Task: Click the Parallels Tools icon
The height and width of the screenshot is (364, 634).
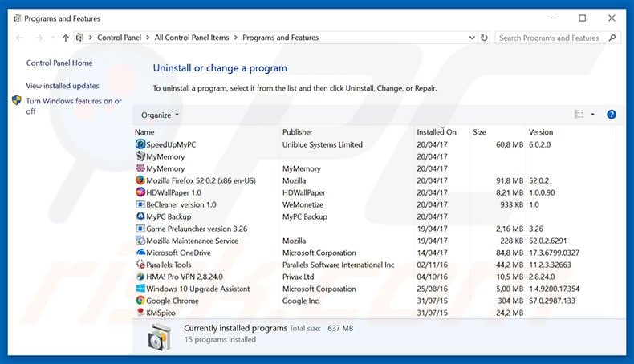Action: tap(140, 265)
